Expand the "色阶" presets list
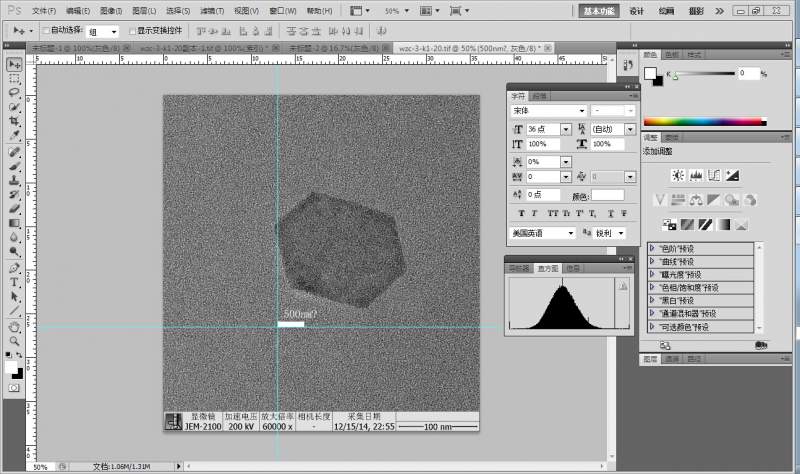 pos(652,247)
